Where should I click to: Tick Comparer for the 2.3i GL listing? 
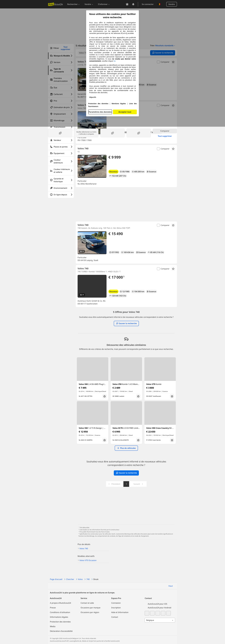pos(158,62)
